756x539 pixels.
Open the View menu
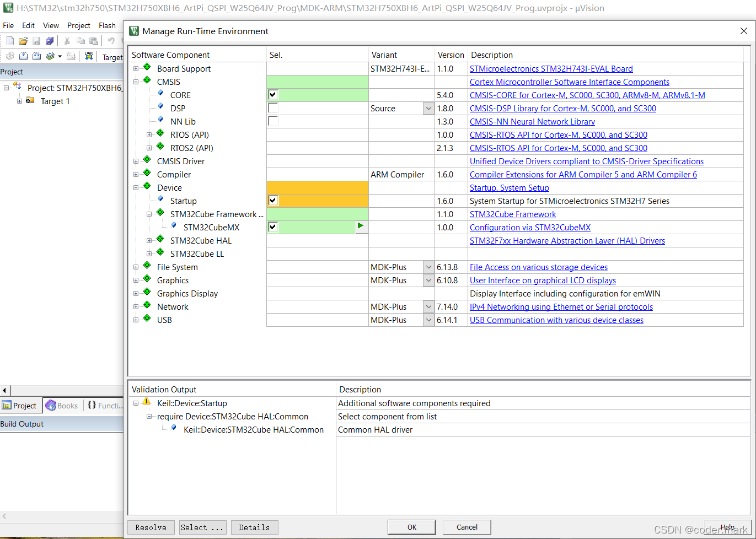pyautogui.click(x=51, y=25)
